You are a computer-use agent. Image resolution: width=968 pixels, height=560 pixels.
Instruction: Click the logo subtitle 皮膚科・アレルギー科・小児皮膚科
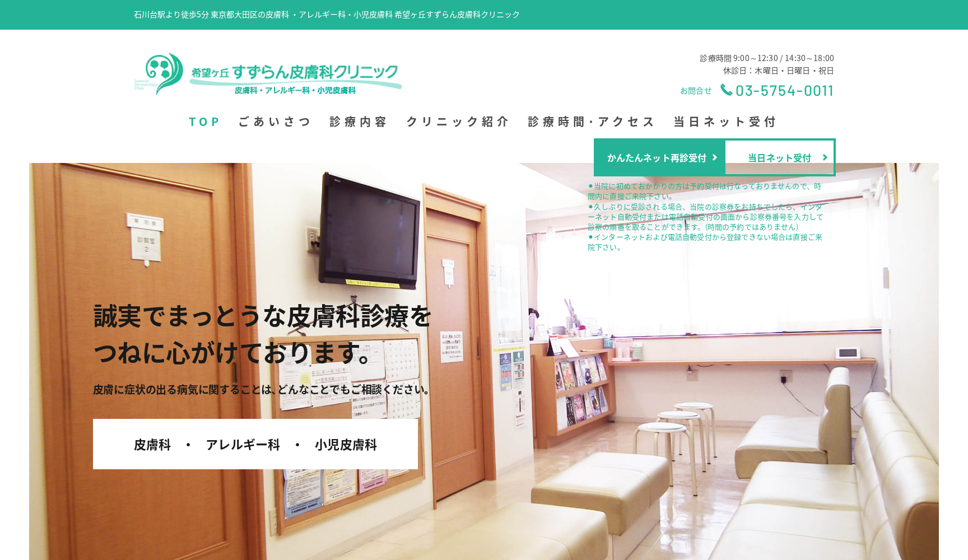pyautogui.click(x=295, y=90)
